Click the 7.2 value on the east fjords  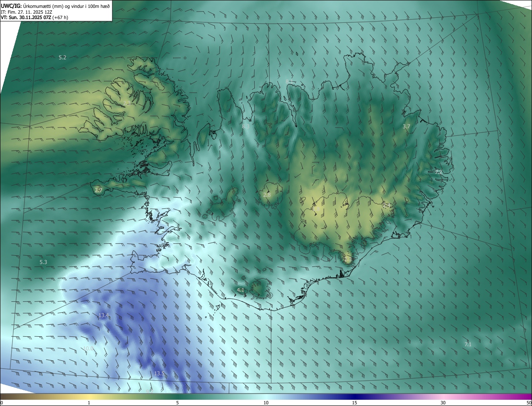438,171
